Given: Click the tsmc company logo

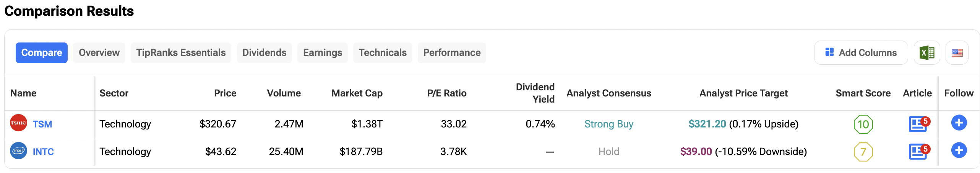Looking at the screenshot, I should click(18, 123).
